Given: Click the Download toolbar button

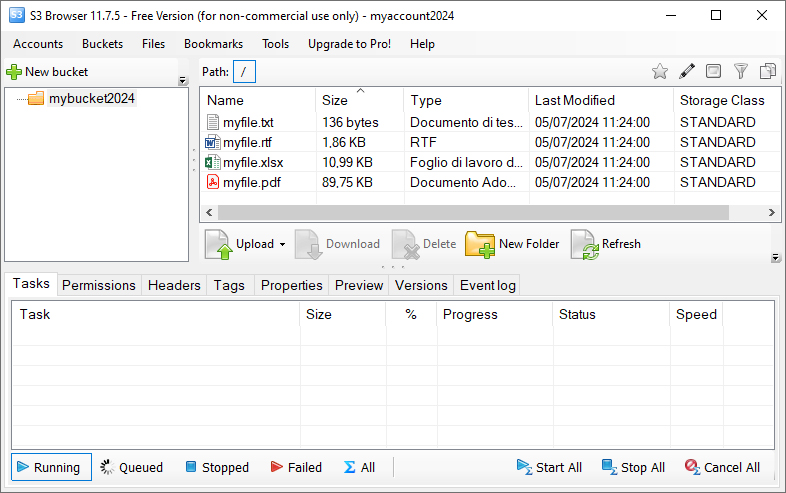Looking at the screenshot, I should point(337,244).
